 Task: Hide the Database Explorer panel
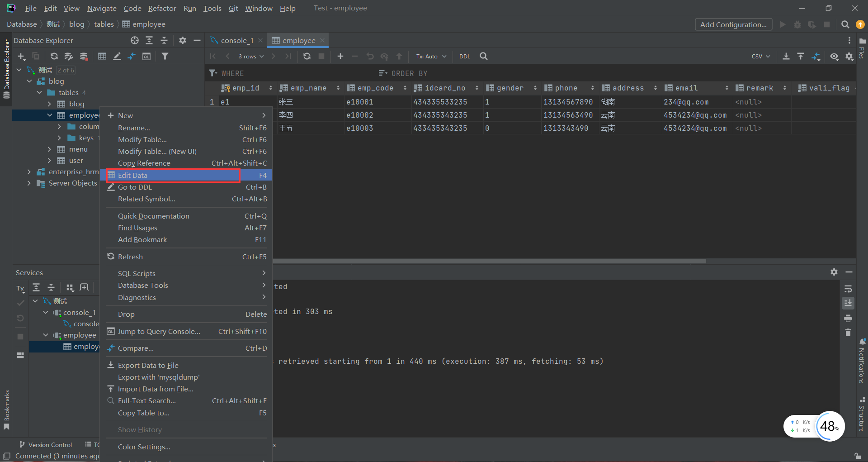pos(197,40)
